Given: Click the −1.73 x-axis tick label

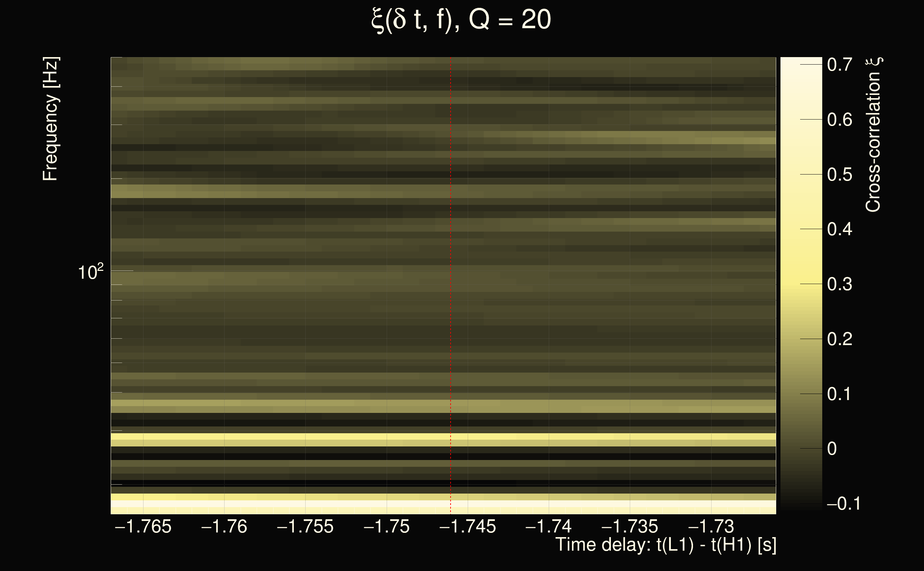Looking at the screenshot, I should pyautogui.click(x=711, y=526).
